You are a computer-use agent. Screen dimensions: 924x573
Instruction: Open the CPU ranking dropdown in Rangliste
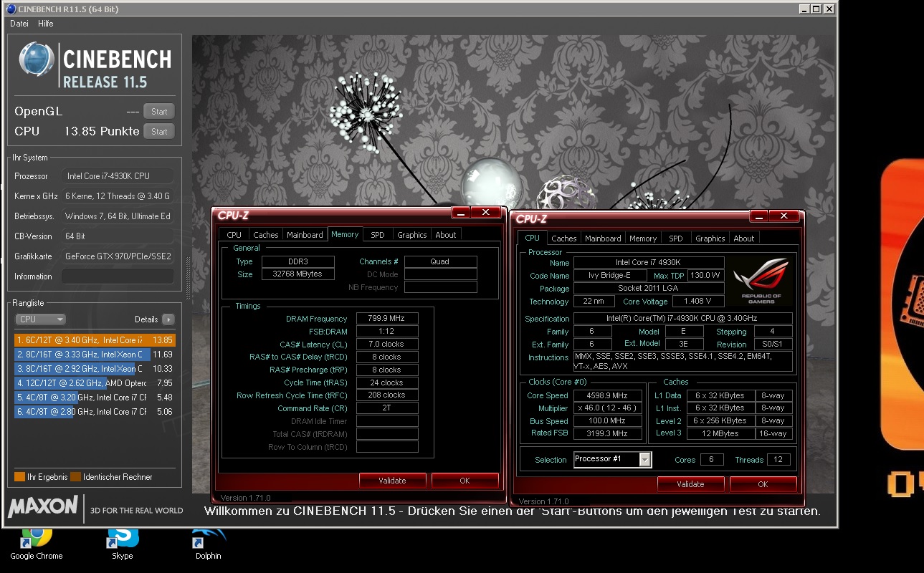coord(40,319)
